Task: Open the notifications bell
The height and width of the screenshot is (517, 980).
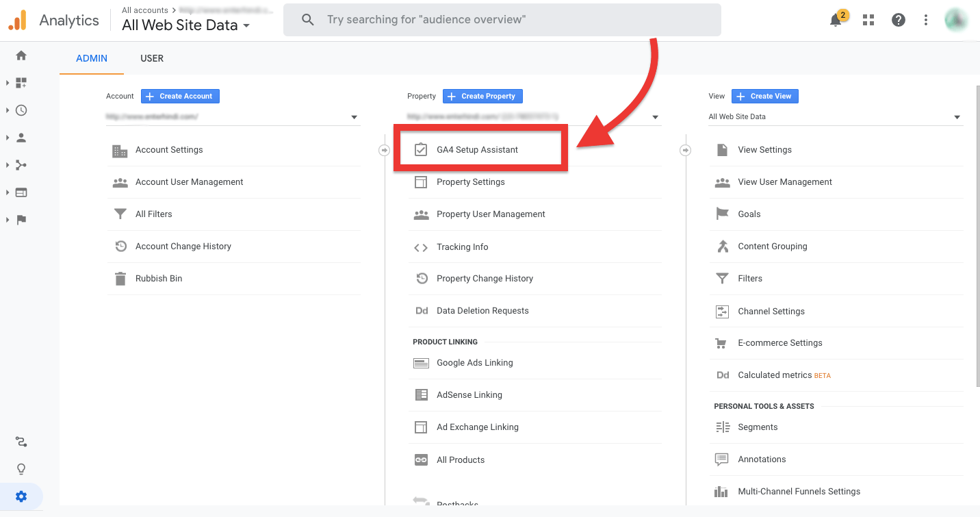Action: click(x=836, y=20)
